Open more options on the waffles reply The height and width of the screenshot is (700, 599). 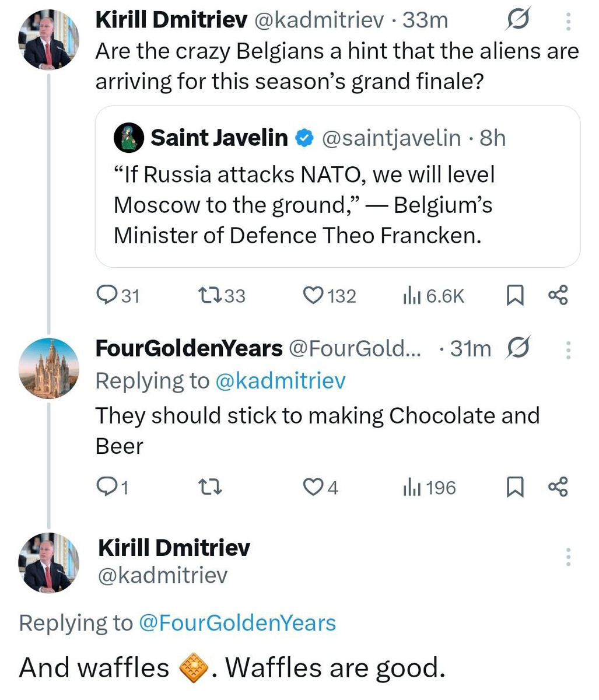568,557
